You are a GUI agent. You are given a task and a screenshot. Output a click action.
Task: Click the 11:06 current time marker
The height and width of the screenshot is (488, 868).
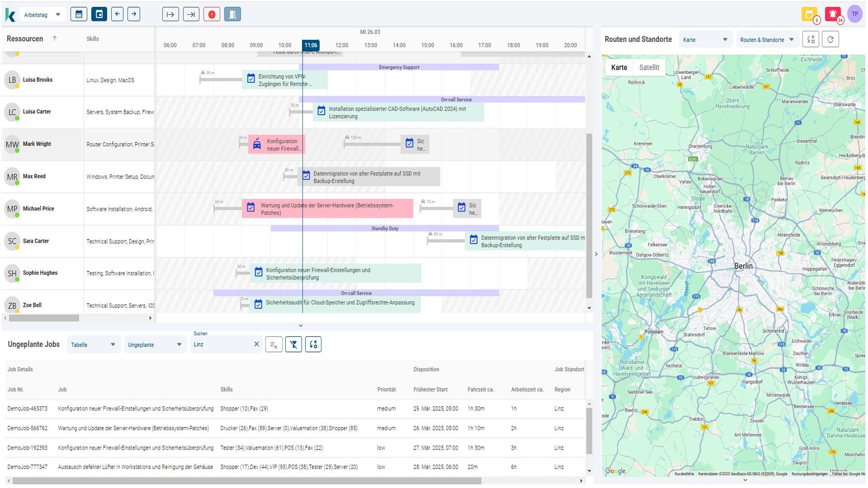pyautogui.click(x=311, y=45)
